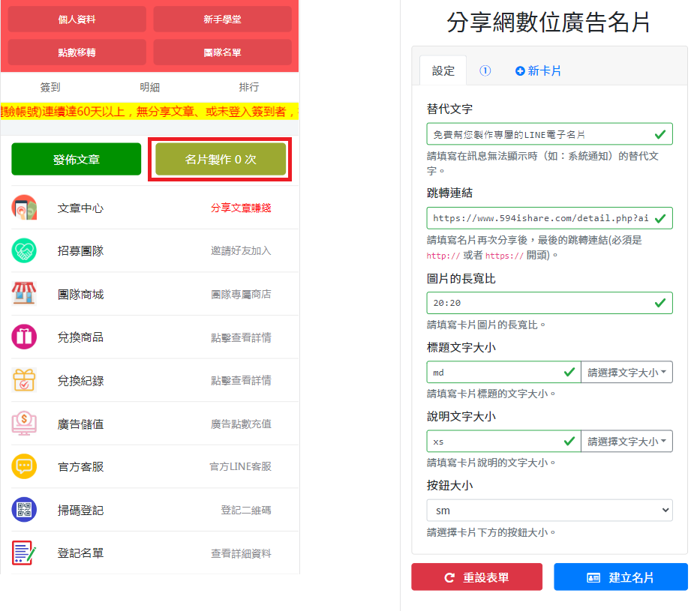Open the 登記名單 document icon
The image size is (700, 611).
(x=24, y=553)
